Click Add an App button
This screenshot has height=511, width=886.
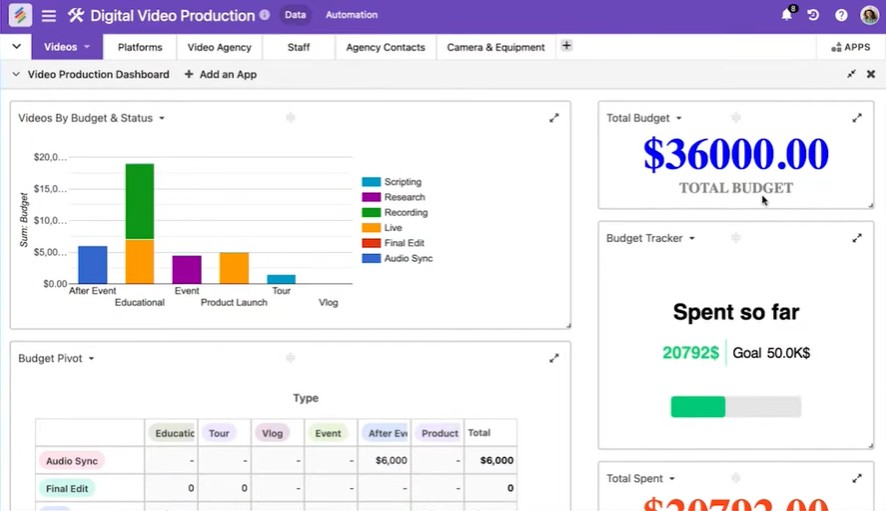tap(221, 75)
